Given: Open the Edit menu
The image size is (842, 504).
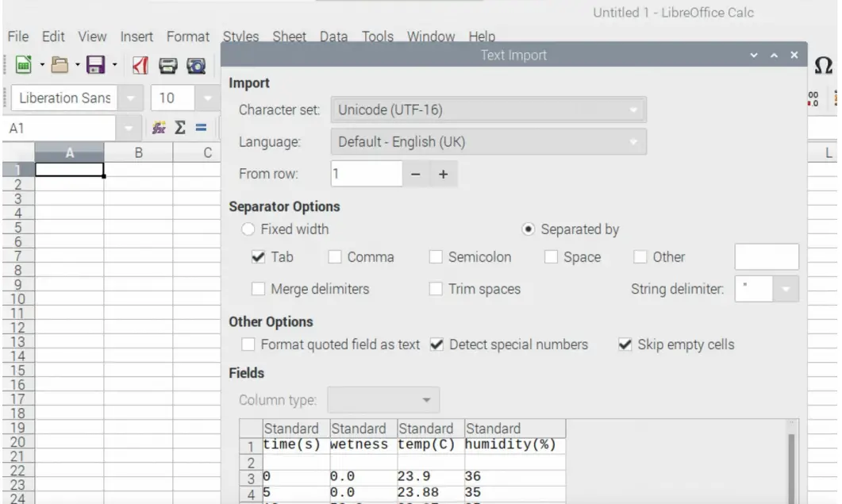Looking at the screenshot, I should click(53, 37).
